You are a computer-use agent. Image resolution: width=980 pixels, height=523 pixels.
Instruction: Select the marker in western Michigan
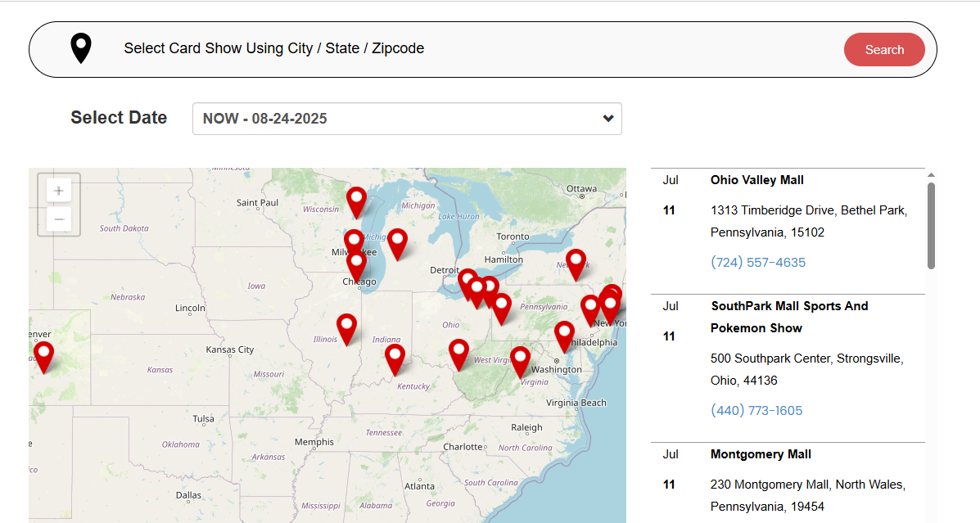tap(397, 241)
